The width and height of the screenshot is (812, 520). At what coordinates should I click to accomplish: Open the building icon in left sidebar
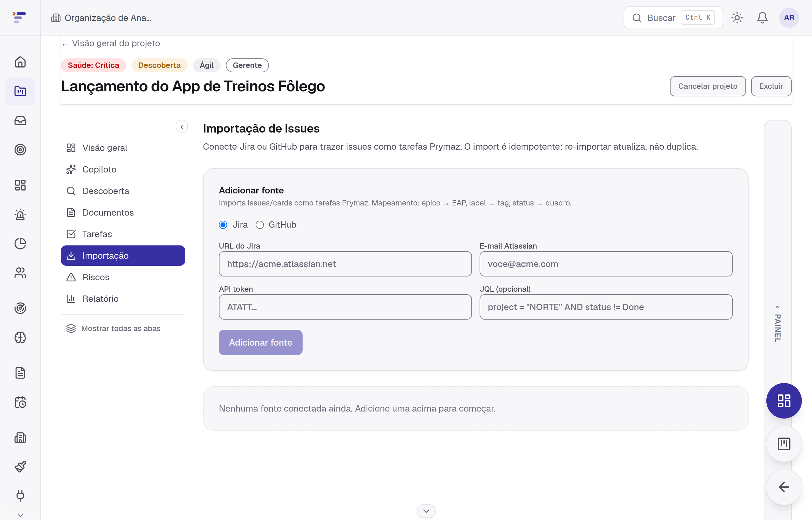click(x=20, y=438)
